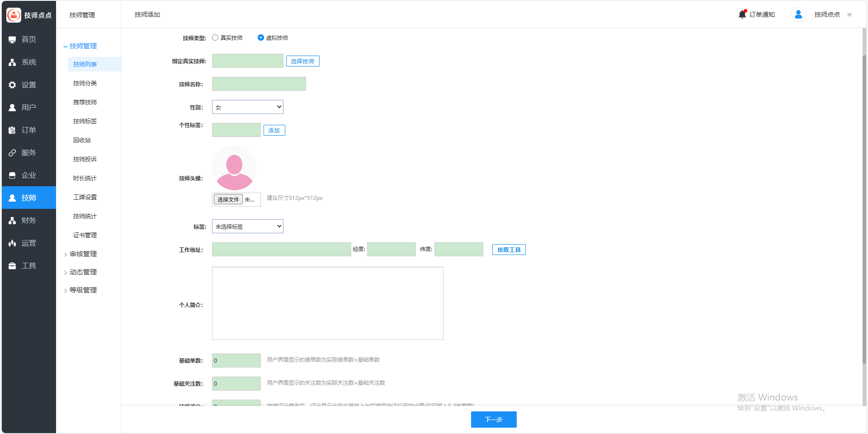Click the settings gear icon
Image resolution: width=868 pixels, height=434 pixels.
coord(12,85)
